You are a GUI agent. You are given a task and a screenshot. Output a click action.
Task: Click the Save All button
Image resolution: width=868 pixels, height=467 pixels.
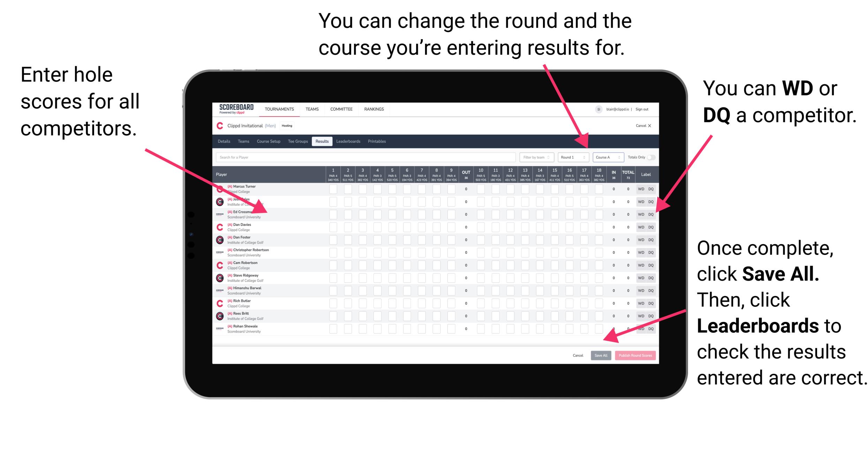click(601, 355)
